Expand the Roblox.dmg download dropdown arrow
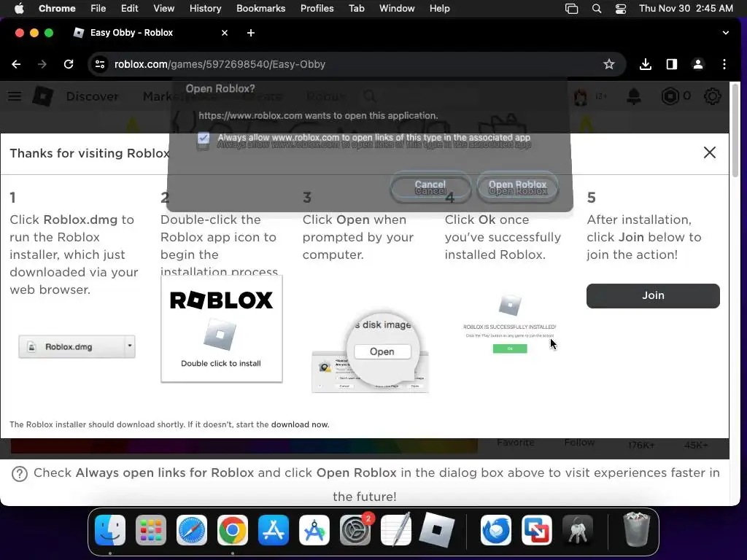Screen dimensions: 747x560 [130, 346]
